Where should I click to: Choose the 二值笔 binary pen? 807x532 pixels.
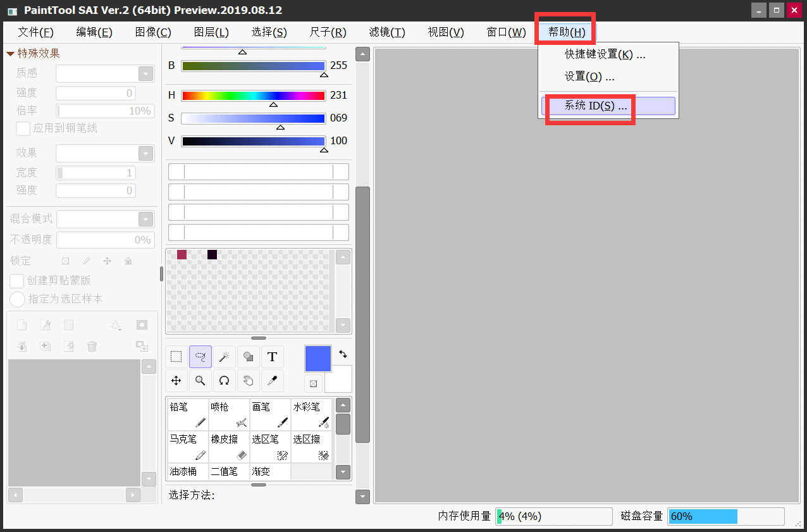point(229,471)
